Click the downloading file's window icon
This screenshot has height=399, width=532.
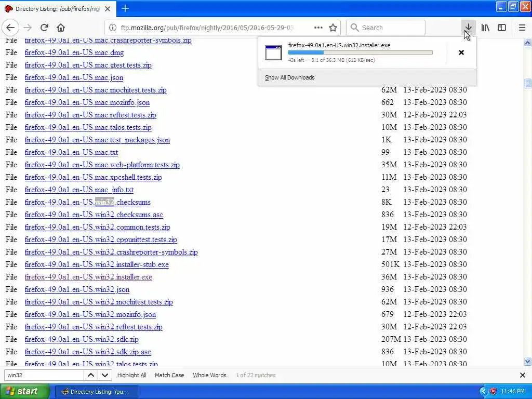[273, 52]
